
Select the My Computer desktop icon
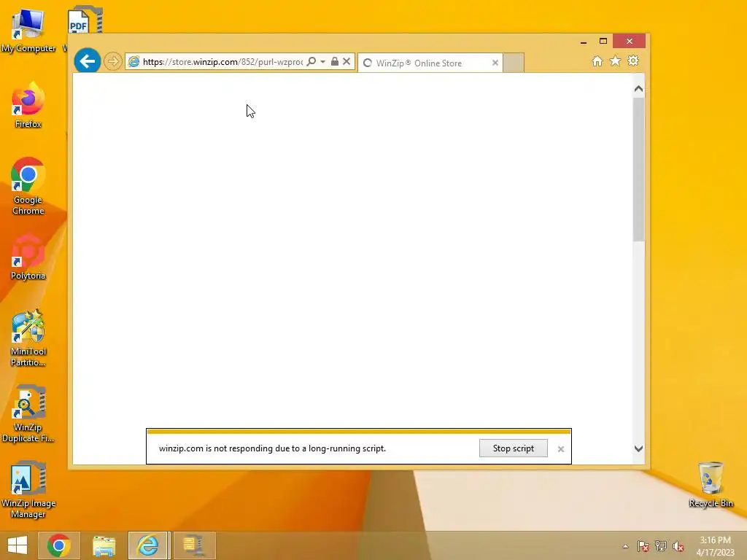tap(28, 31)
